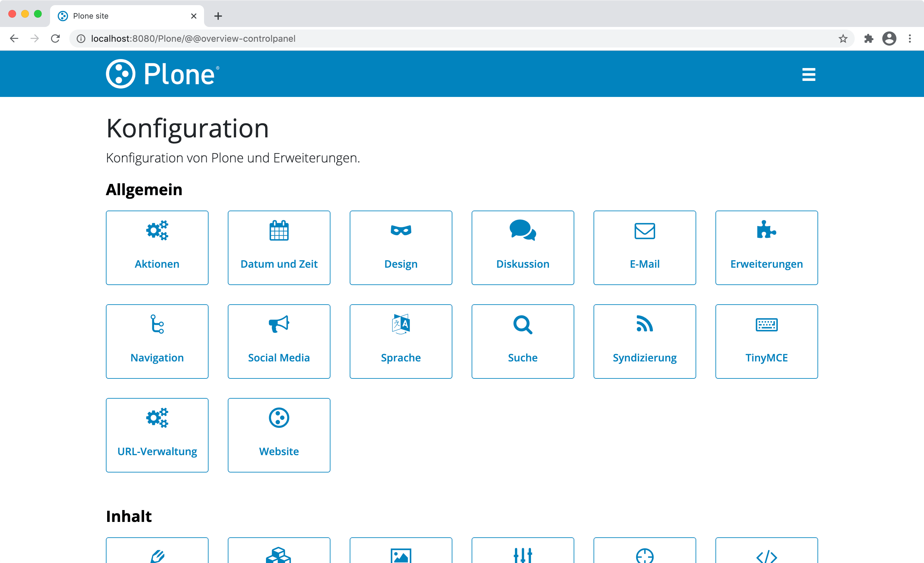Click the TinyMCE keyboard icon
The width and height of the screenshot is (924, 563).
click(766, 325)
